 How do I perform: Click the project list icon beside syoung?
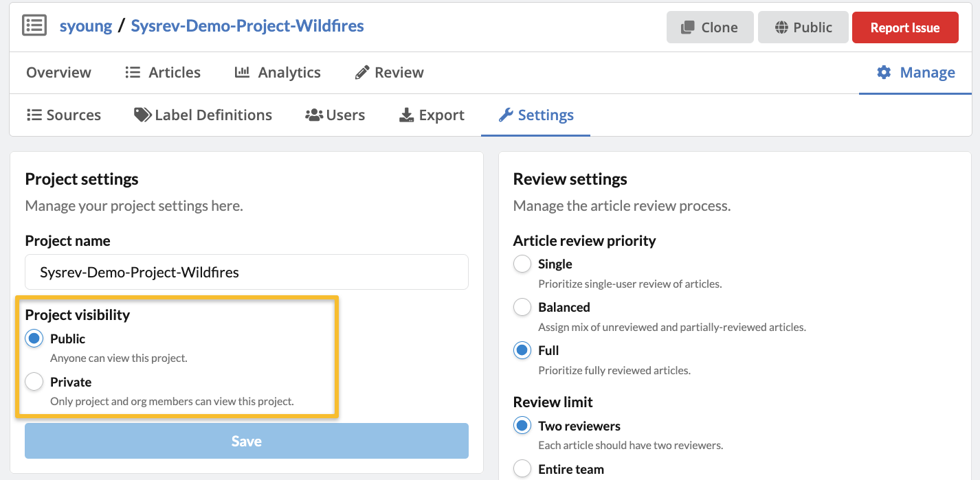(x=34, y=26)
